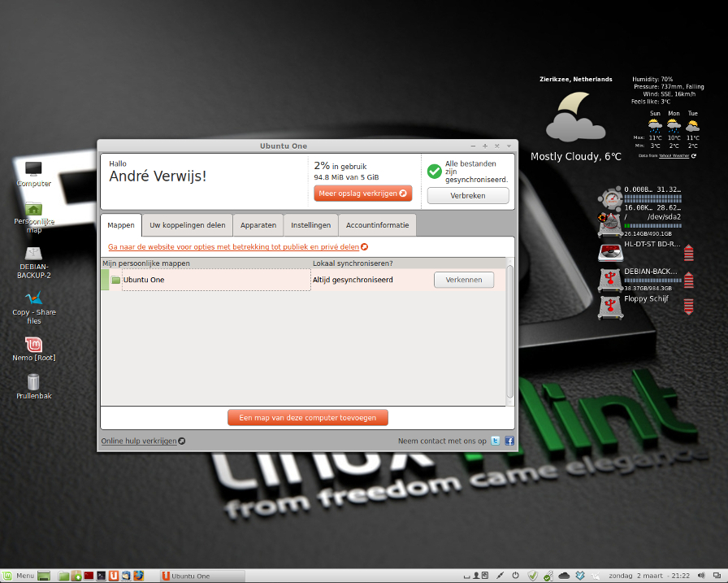Select the Ubuntu One folder row
The width and height of the screenshot is (728, 583).
(x=303, y=280)
